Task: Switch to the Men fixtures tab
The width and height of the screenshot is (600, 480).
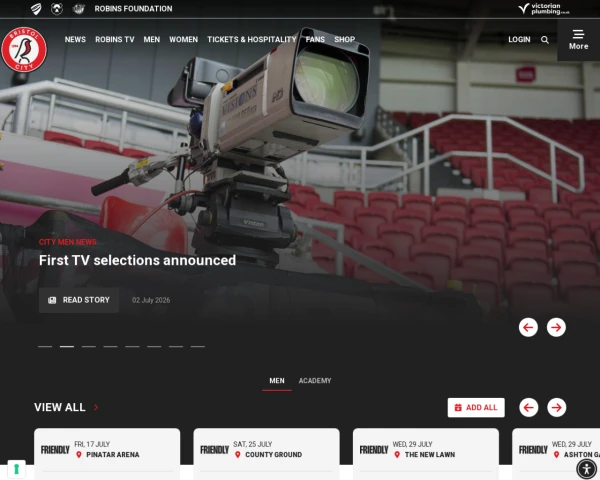Action: [x=277, y=381]
